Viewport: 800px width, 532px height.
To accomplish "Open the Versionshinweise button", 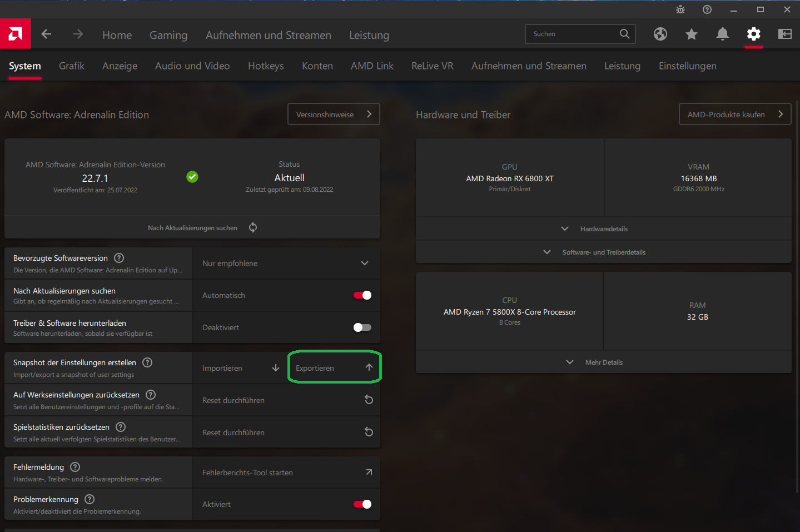I will [x=334, y=114].
